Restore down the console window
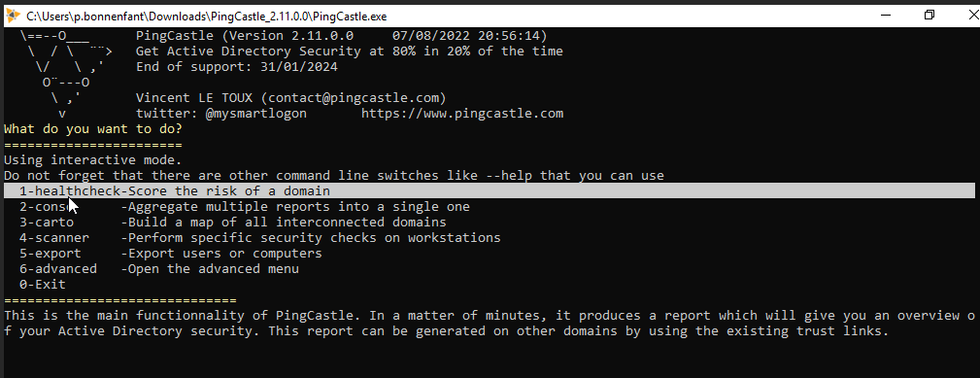 [x=929, y=15]
